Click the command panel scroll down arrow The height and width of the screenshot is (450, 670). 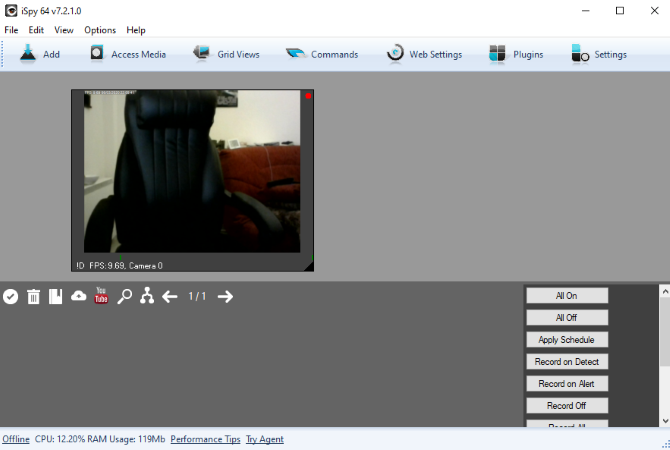point(665,421)
